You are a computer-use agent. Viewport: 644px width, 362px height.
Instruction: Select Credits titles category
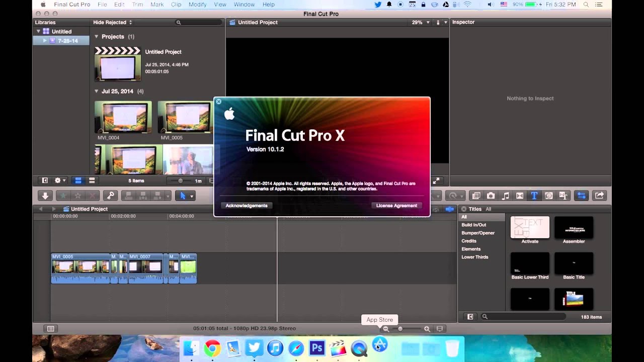469,241
